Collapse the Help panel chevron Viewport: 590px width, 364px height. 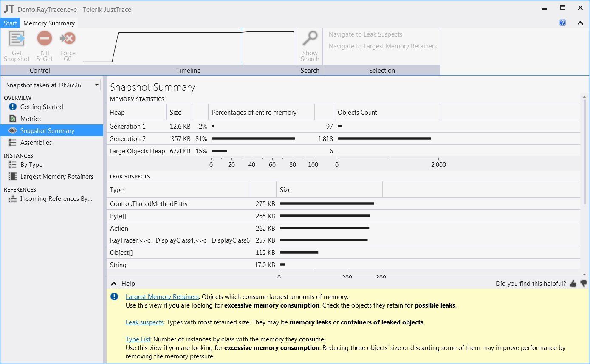tap(113, 284)
